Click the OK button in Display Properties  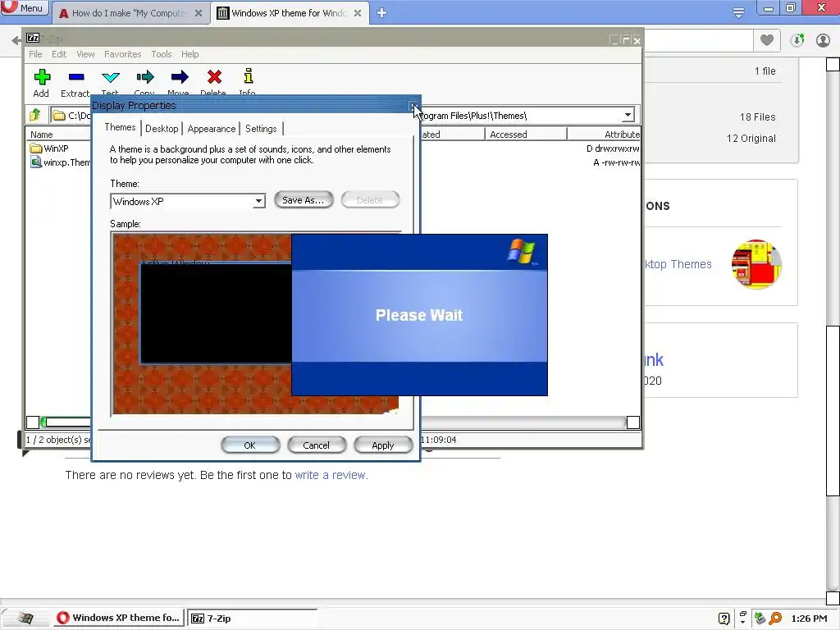[250, 445]
